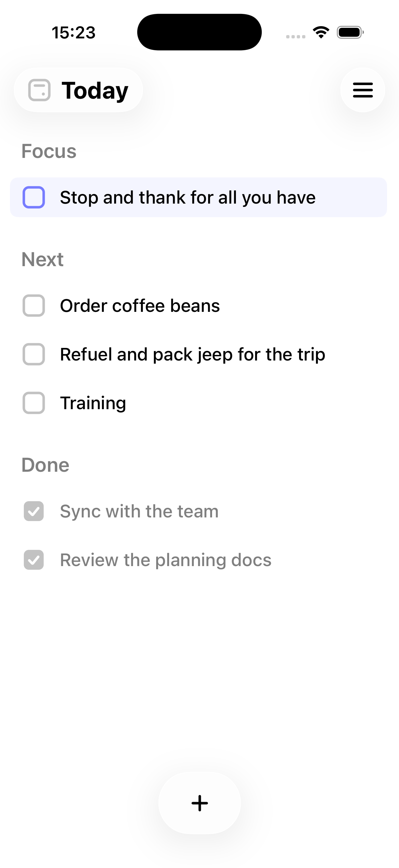Uncheck Review the planning docs checkbox

point(34,560)
